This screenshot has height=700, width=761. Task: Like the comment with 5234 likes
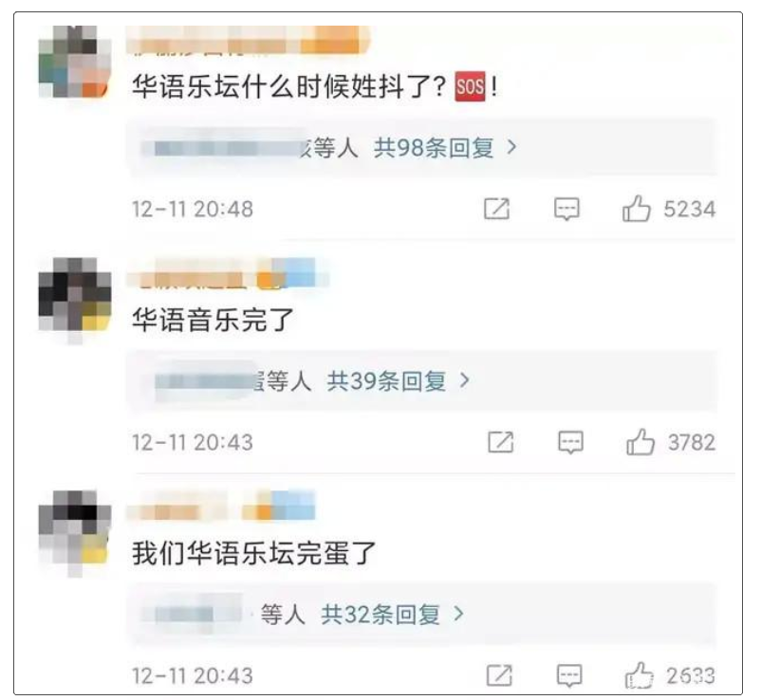[x=636, y=209]
